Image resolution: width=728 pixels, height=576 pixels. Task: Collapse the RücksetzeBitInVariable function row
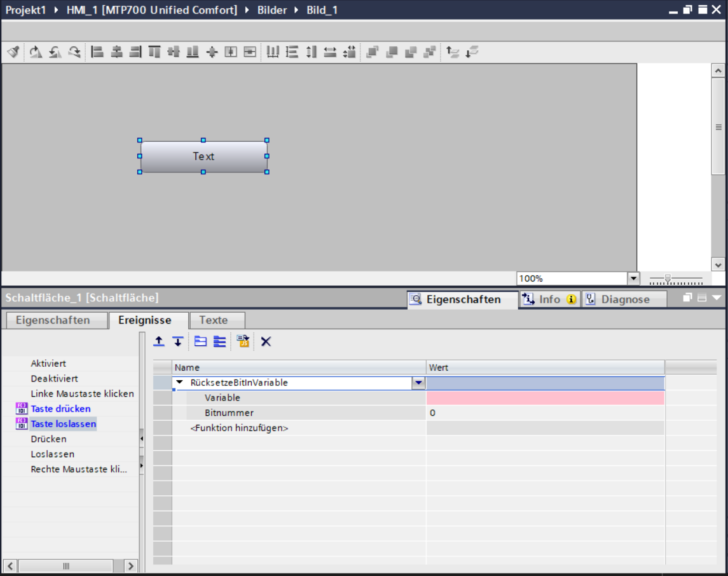(179, 383)
